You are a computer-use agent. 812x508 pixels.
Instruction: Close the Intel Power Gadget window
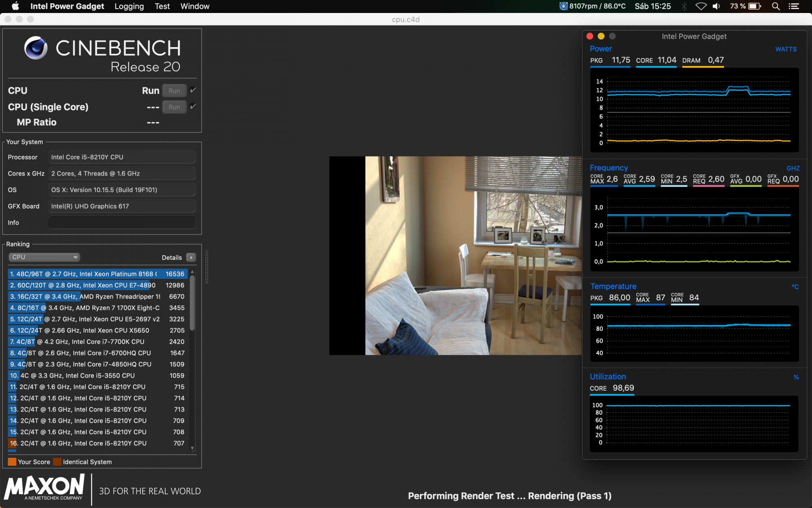pos(590,36)
